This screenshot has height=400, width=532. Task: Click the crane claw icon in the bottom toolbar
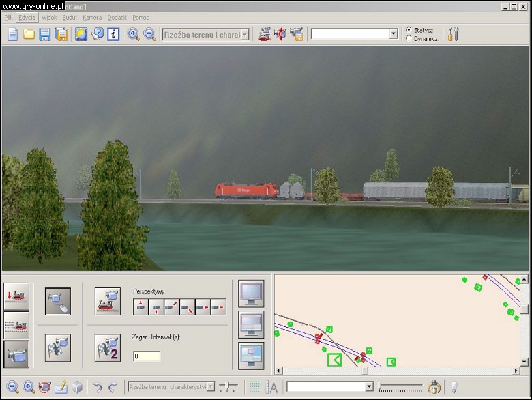click(434, 387)
